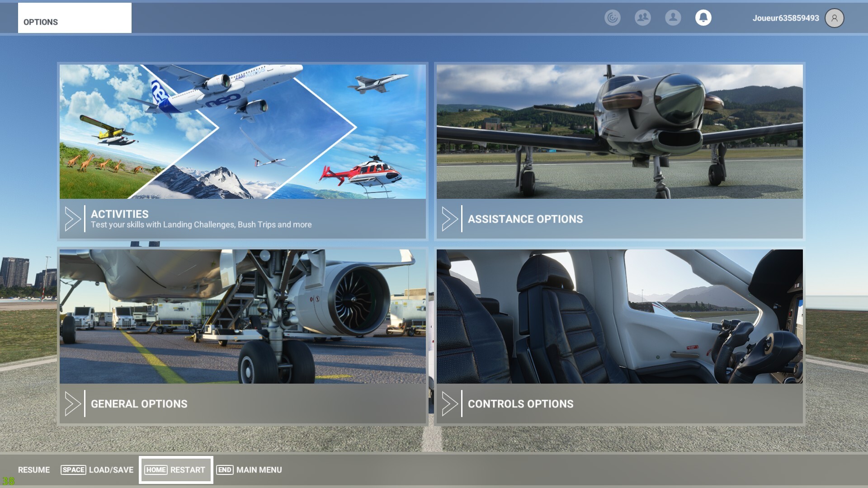Click the Joueur635859493 username
The image size is (868, 488).
click(785, 18)
